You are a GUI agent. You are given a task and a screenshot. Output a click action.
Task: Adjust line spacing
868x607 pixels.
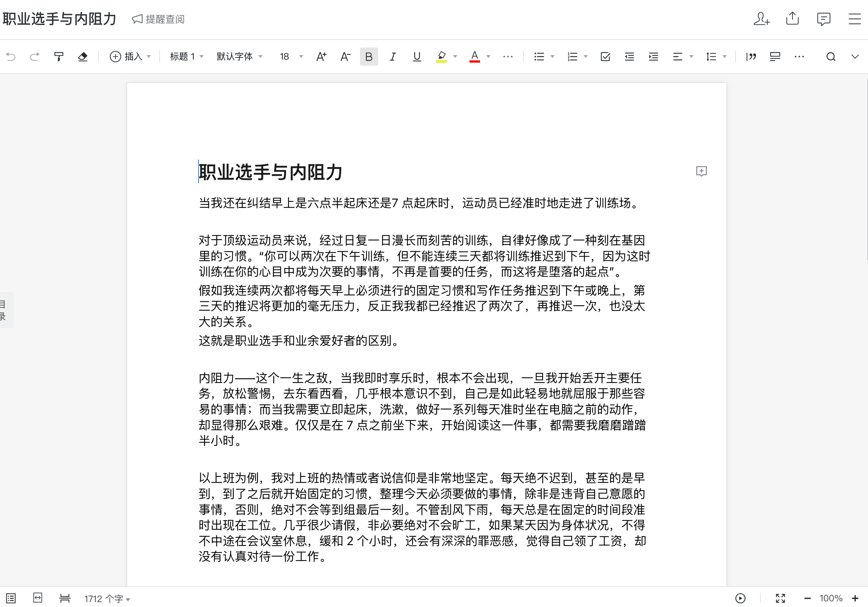pyautogui.click(x=711, y=57)
